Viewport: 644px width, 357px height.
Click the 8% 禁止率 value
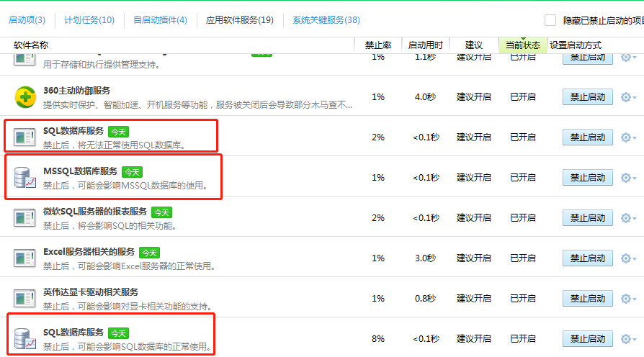click(378, 339)
